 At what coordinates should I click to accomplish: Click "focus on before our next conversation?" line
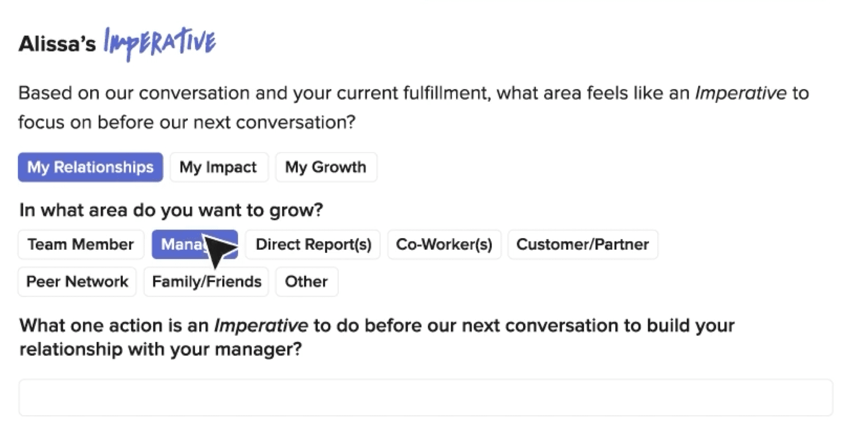(187, 122)
